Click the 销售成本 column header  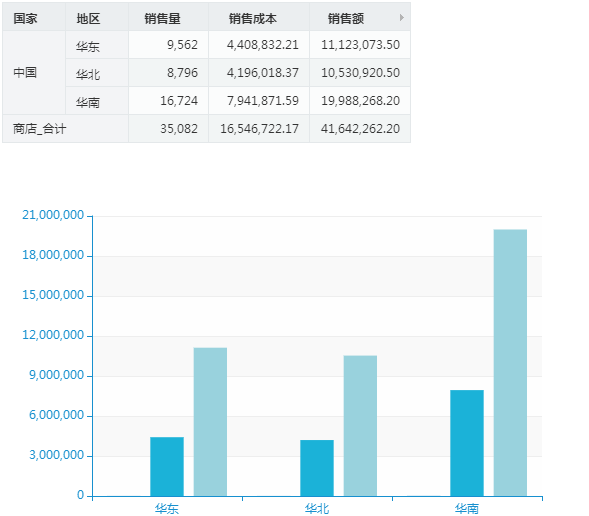tap(259, 17)
